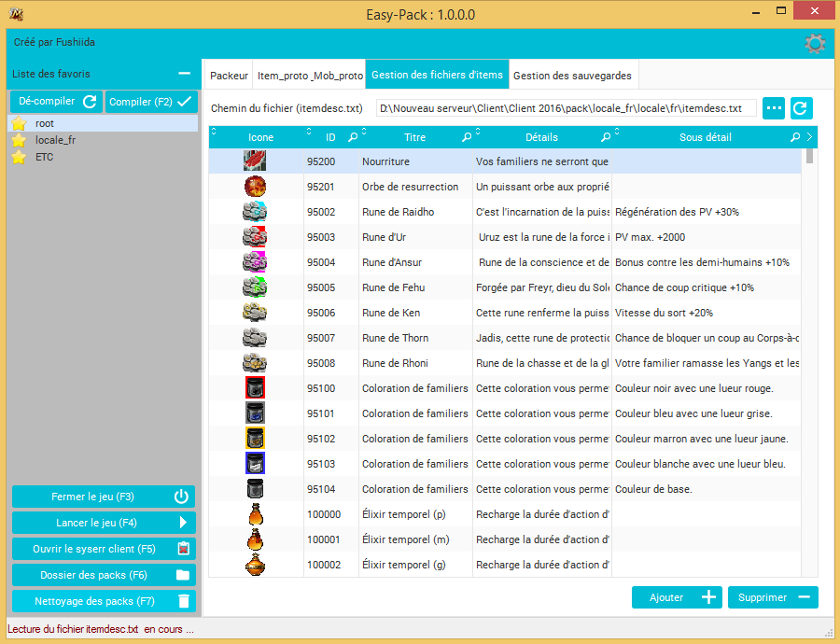The width and height of the screenshot is (840, 644).
Task: Search in the Détails column magnifier
Action: (x=606, y=138)
